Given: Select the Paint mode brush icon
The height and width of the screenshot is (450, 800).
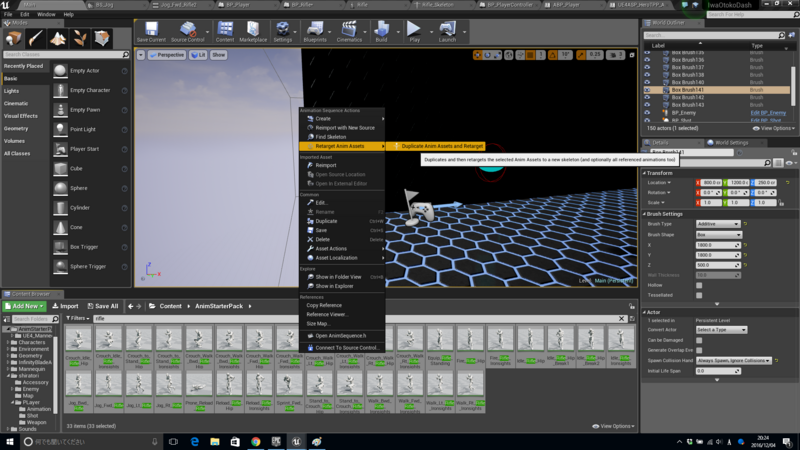Looking at the screenshot, I should [x=35, y=38].
